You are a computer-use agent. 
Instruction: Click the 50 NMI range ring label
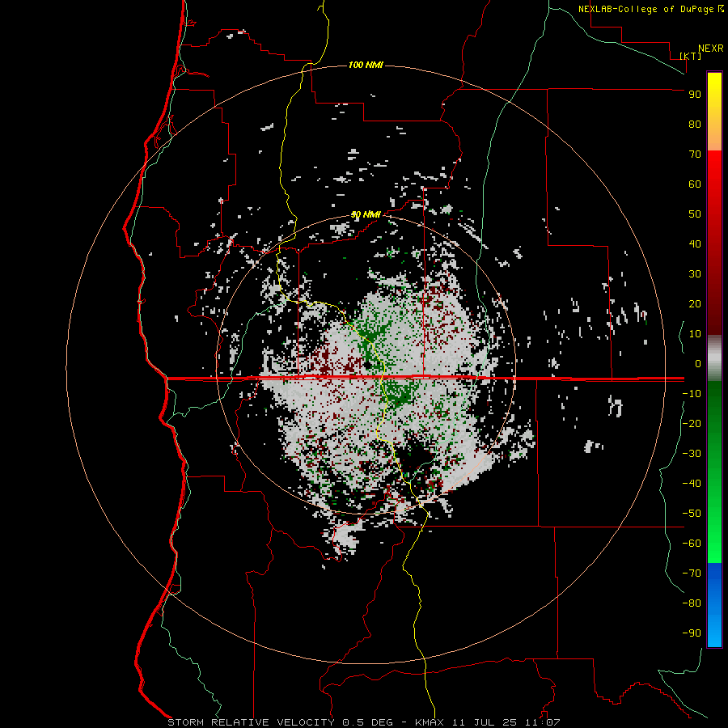coord(366,214)
